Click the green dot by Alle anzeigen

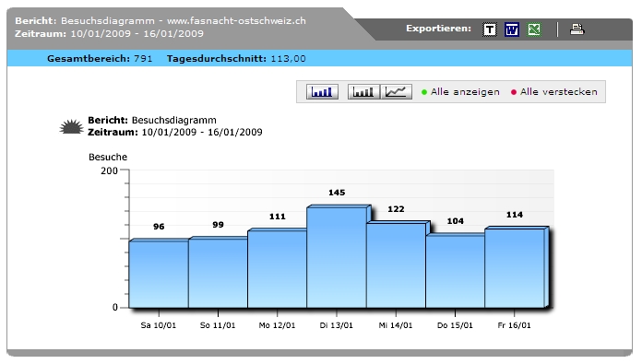tap(424, 92)
